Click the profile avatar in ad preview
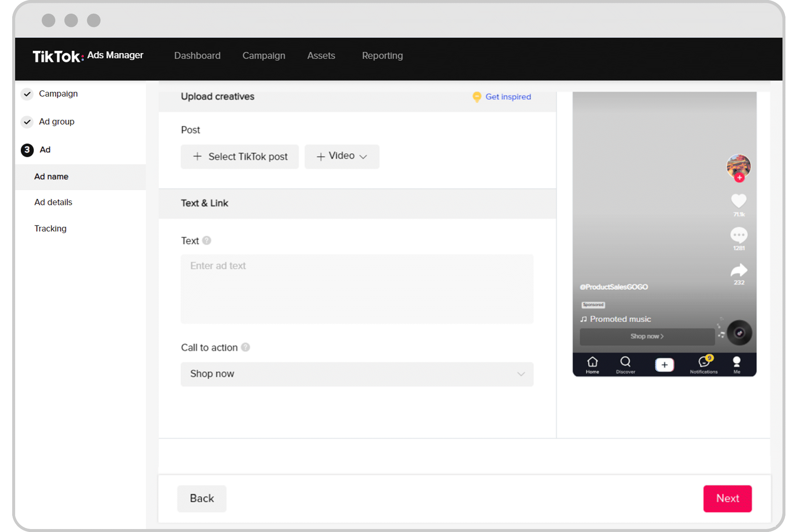The height and width of the screenshot is (532, 798). 738,167
